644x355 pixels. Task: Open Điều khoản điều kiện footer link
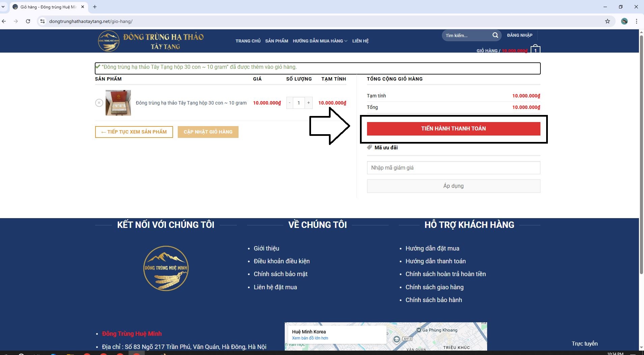(x=282, y=261)
